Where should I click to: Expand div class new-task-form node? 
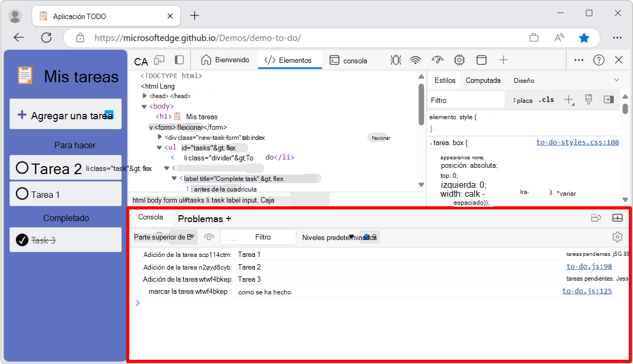pos(160,137)
